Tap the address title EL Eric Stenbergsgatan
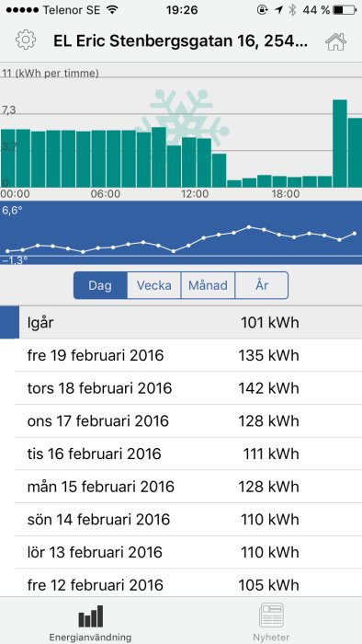The image size is (362, 644). click(x=180, y=41)
